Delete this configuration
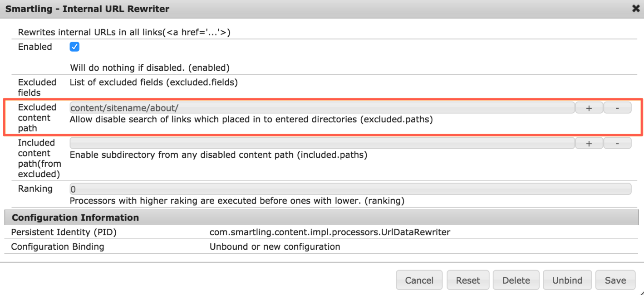Viewport: 644px width, 295px height. pyautogui.click(x=516, y=280)
